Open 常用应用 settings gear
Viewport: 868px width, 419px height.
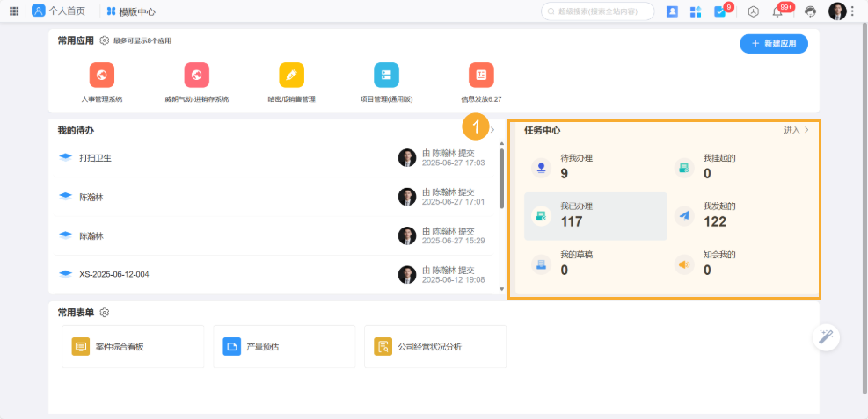105,40
